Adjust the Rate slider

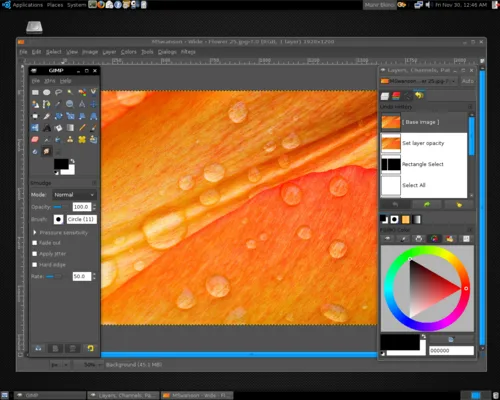54,277
